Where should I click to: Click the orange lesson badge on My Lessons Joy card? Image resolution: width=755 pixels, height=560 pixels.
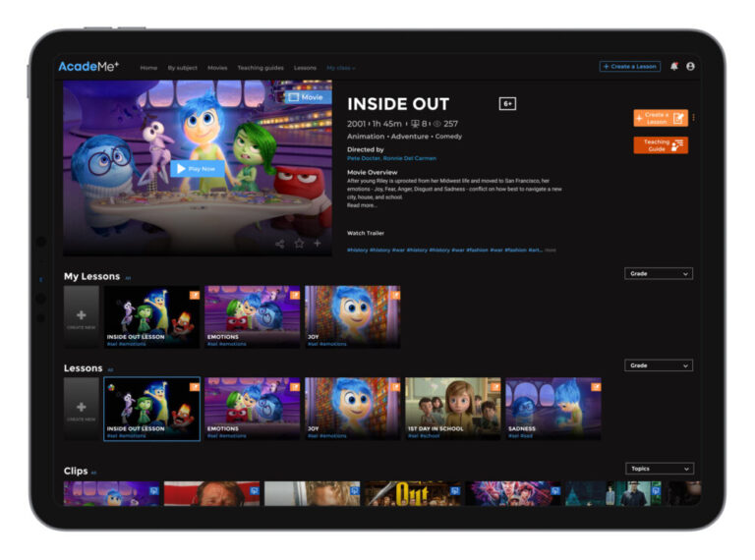pos(395,295)
